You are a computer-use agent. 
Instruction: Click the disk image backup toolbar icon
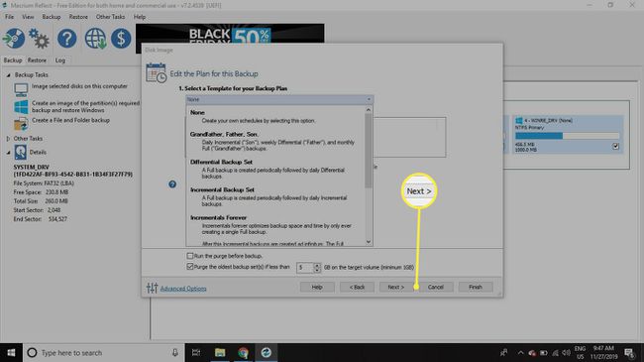(14, 39)
